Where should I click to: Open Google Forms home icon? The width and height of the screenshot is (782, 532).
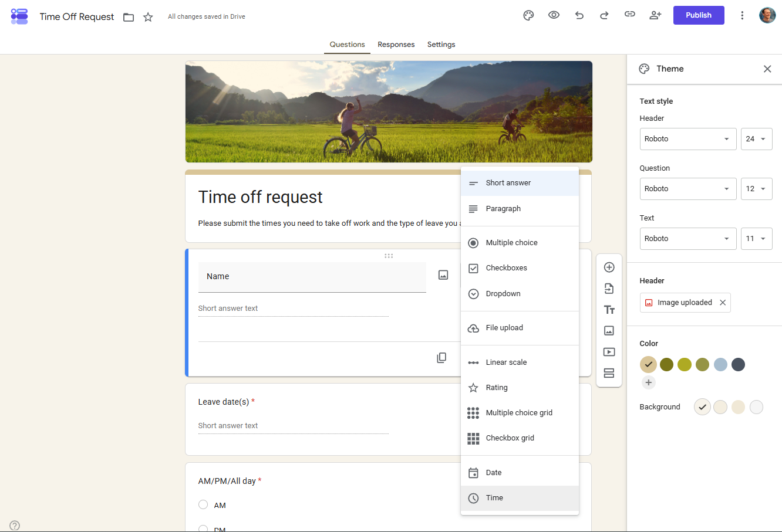point(19,16)
